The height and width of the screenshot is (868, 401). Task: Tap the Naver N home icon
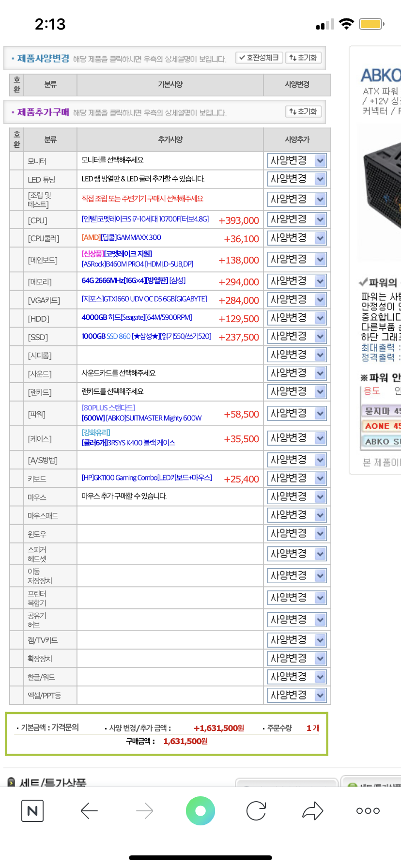point(32,811)
